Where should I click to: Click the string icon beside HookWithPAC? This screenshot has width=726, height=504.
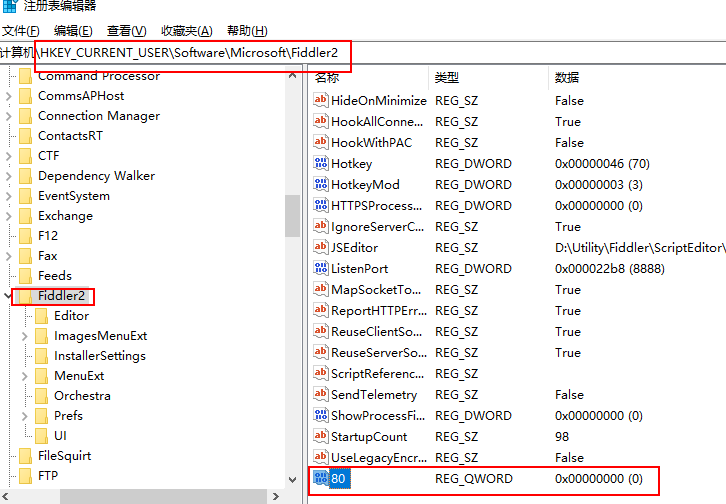[x=320, y=142]
